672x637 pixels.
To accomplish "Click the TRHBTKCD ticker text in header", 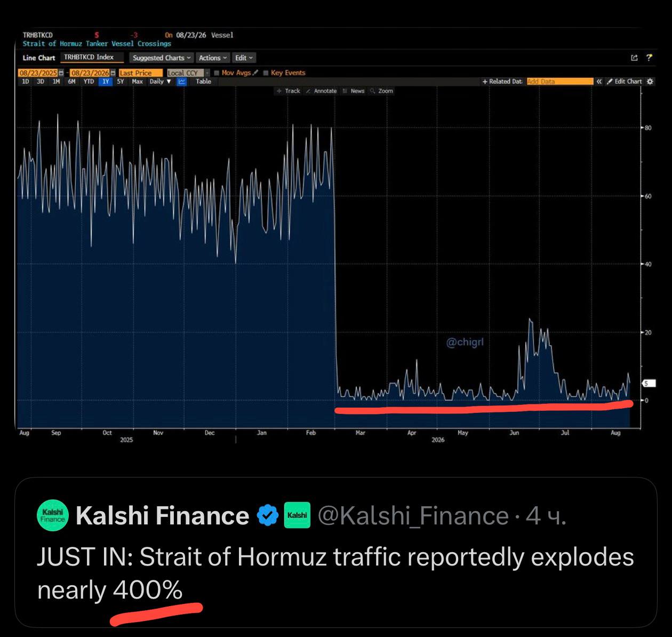I will [x=37, y=35].
